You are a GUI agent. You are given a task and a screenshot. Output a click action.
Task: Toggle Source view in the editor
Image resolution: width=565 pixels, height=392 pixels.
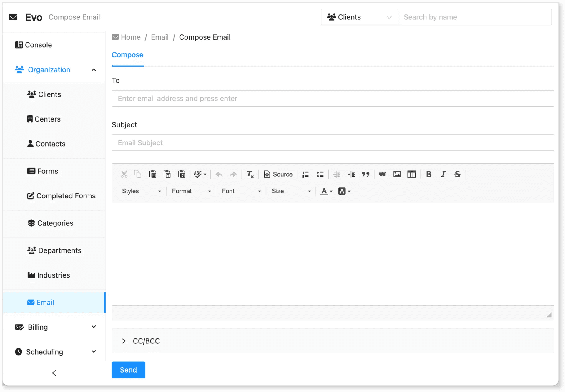click(x=278, y=174)
